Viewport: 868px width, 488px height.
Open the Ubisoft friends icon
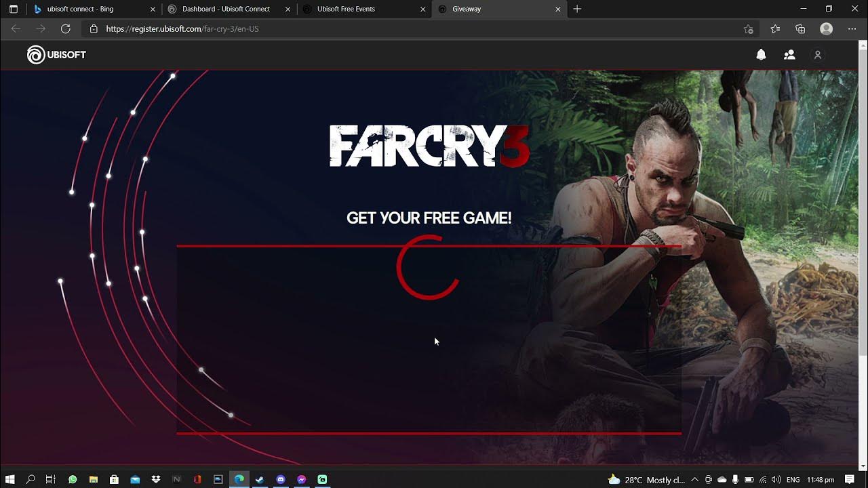(789, 55)
